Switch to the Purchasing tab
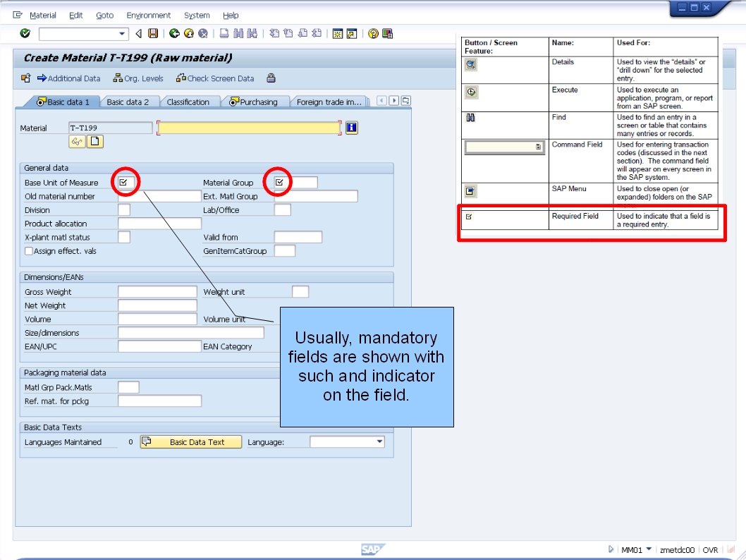 (255, 101)
